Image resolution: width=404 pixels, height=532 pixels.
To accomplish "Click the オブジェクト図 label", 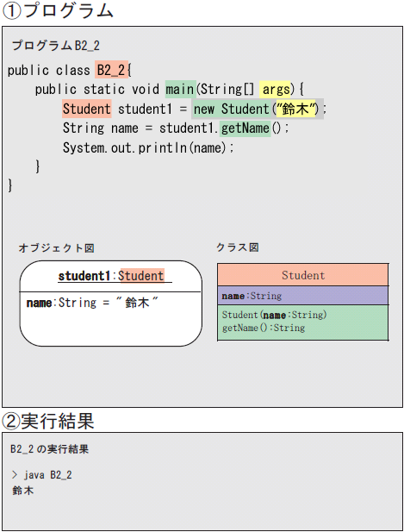I will point(56,248).
